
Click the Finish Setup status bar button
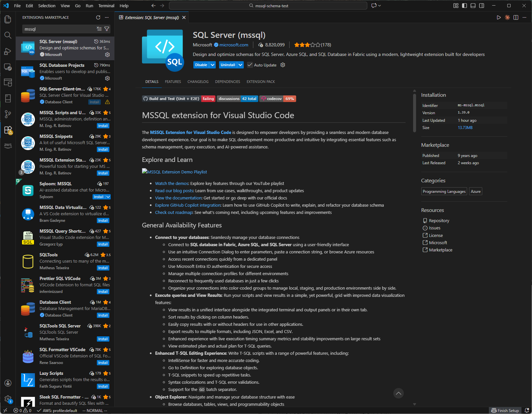[505, 410]
